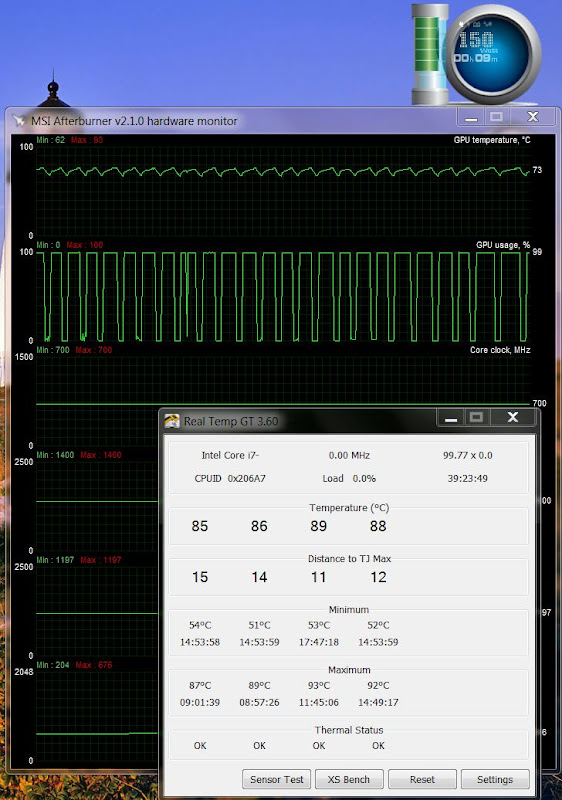Image resolution: width=562 pixels, height=800 pixels.
Task: Click the Core clock, MHz graph label
Action: click(x=500, y=350)
